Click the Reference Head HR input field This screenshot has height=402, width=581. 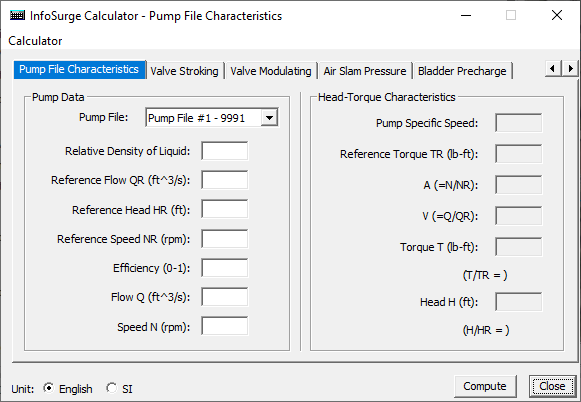pos(225,209)
